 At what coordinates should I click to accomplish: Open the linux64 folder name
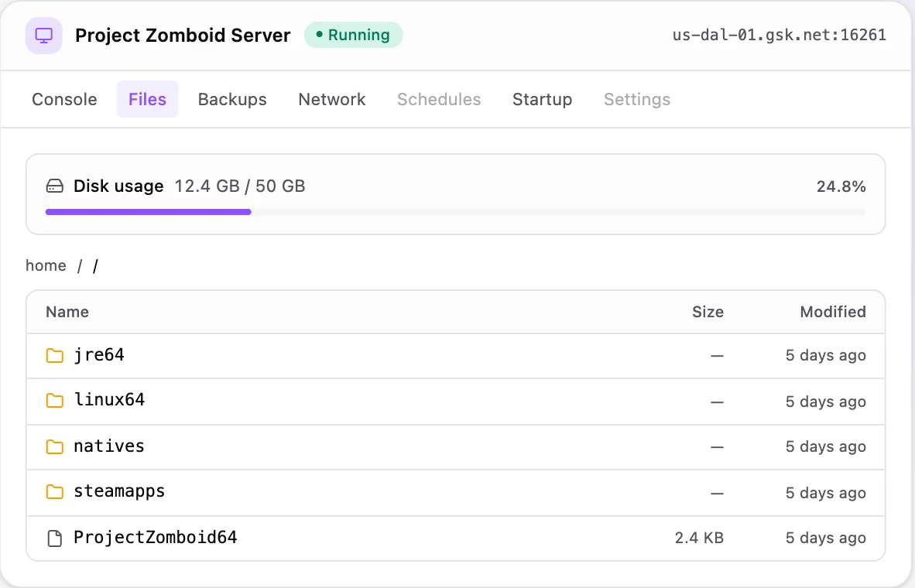tap(109, 399)
